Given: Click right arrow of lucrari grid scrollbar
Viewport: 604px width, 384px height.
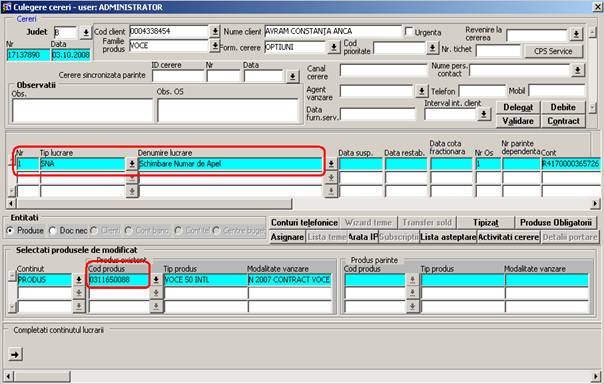Looking at the screenshot, I should tap(596, 203).
